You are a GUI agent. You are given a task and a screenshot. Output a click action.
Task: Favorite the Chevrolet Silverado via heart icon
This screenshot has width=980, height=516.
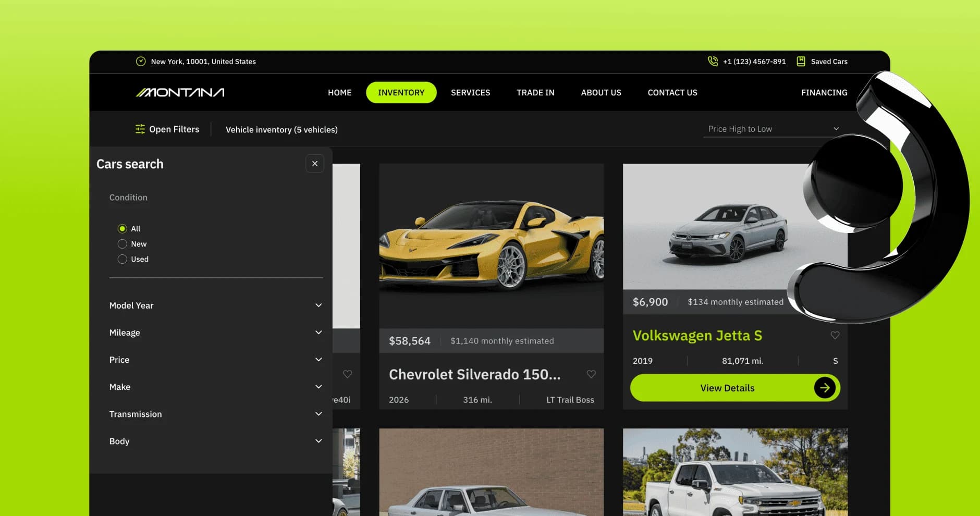(x=591, y=374)
